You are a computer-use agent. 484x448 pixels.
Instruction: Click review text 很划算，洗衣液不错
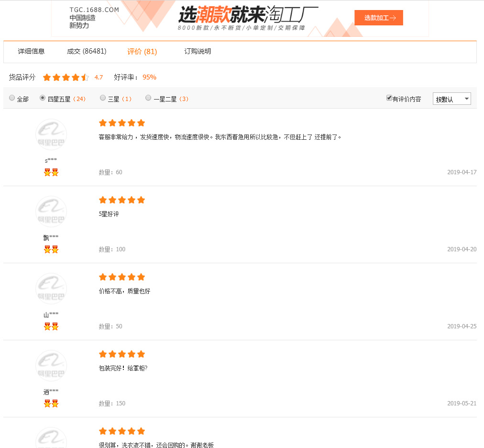[156, 445]
